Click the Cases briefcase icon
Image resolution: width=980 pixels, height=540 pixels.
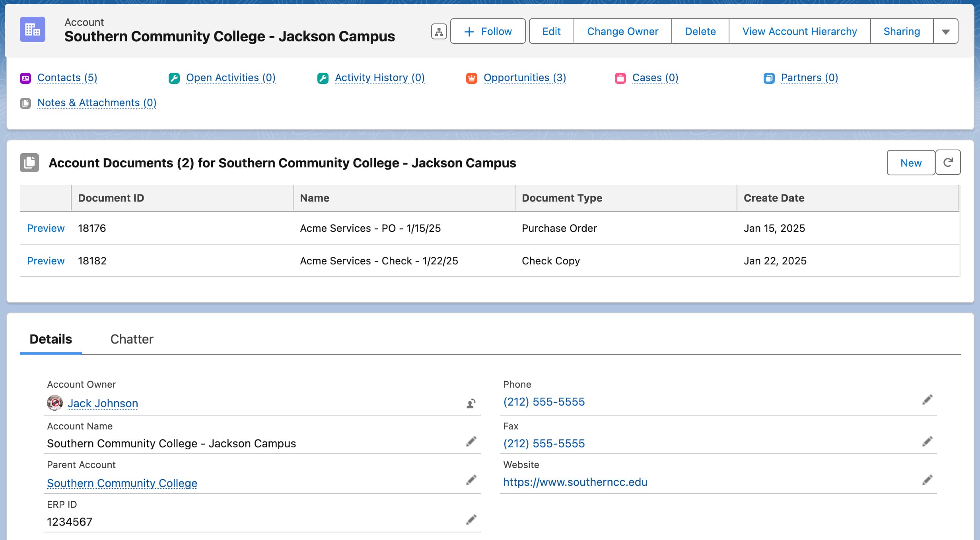(x=620, y=78)
